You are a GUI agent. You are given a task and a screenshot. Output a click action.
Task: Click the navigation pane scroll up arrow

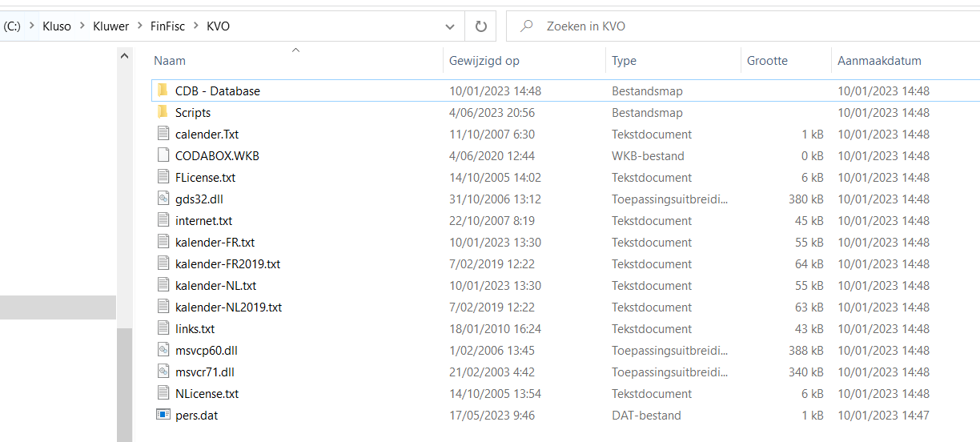(x=124, y=57)
